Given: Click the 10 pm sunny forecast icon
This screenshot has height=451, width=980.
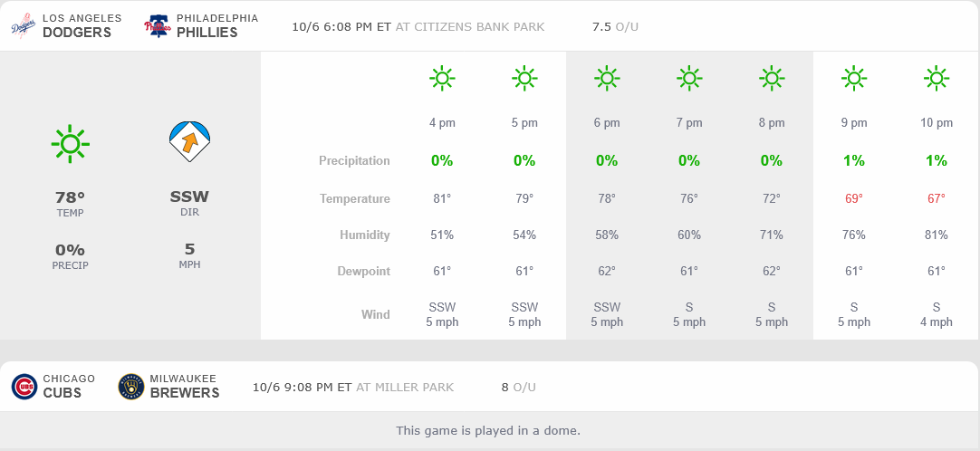Looking at the screenshot, I should click(x=937, y=79).
